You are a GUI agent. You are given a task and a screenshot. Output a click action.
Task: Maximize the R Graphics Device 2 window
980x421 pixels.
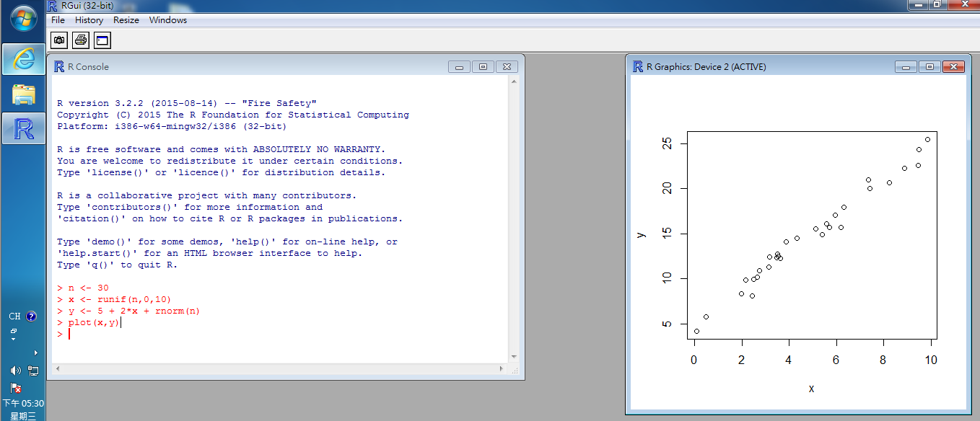[929, 67]
